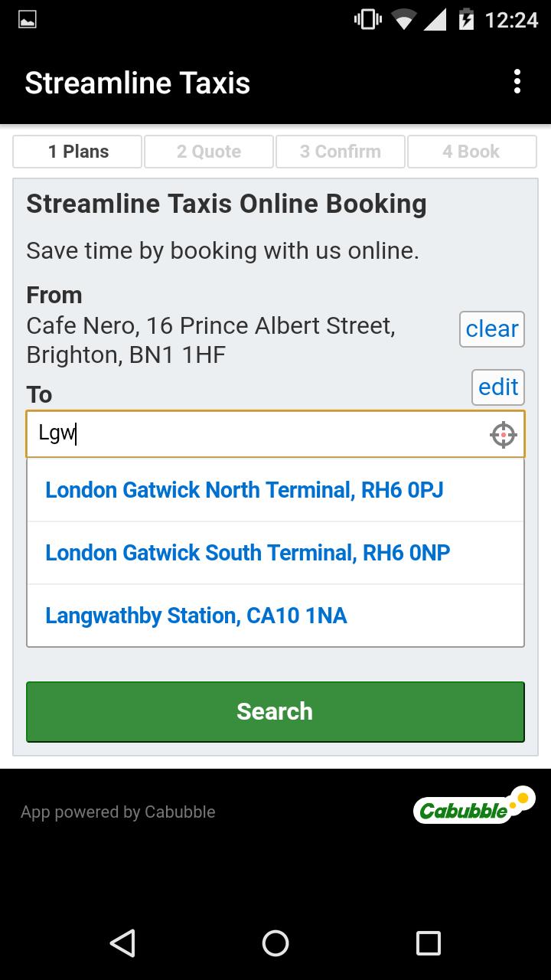Tap the Android back navigation button
Image resolution: width=551 pixels, height=980 pixels.
point(122,942)
